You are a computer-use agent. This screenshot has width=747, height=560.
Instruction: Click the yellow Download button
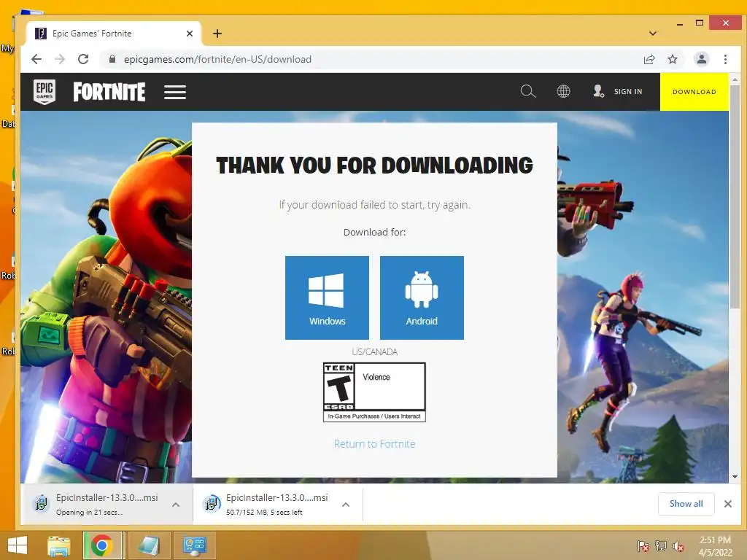coord(694,92)
